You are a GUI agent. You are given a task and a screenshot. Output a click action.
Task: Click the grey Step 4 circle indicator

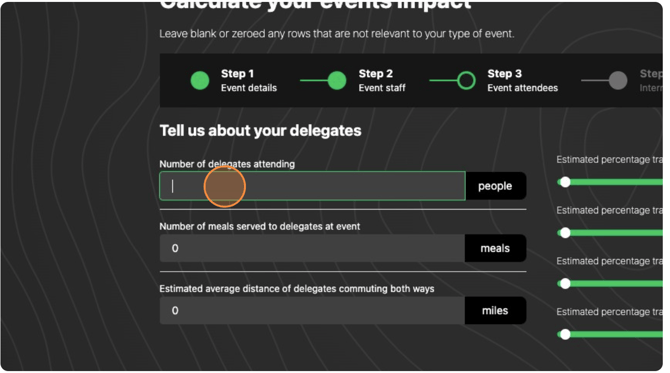click(x=618, y=80)
